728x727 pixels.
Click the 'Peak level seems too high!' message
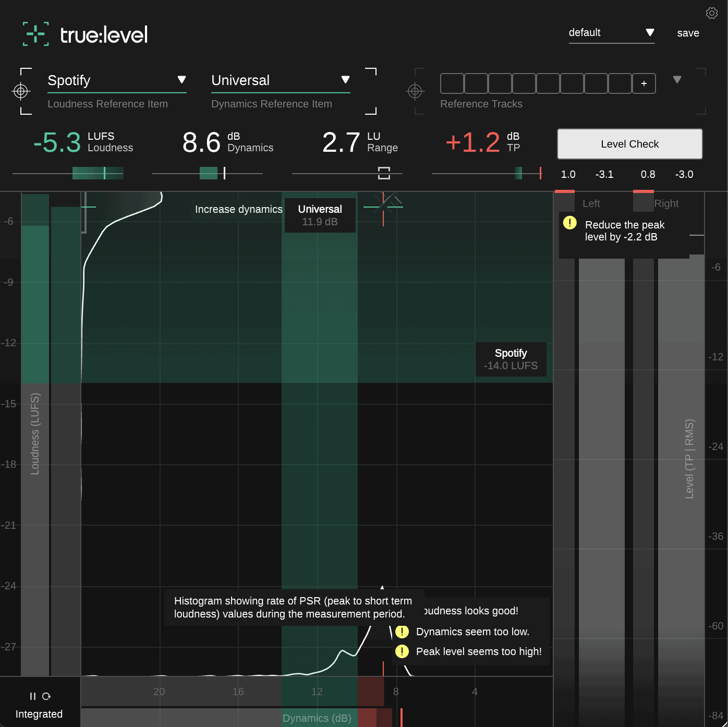point(479,651)
